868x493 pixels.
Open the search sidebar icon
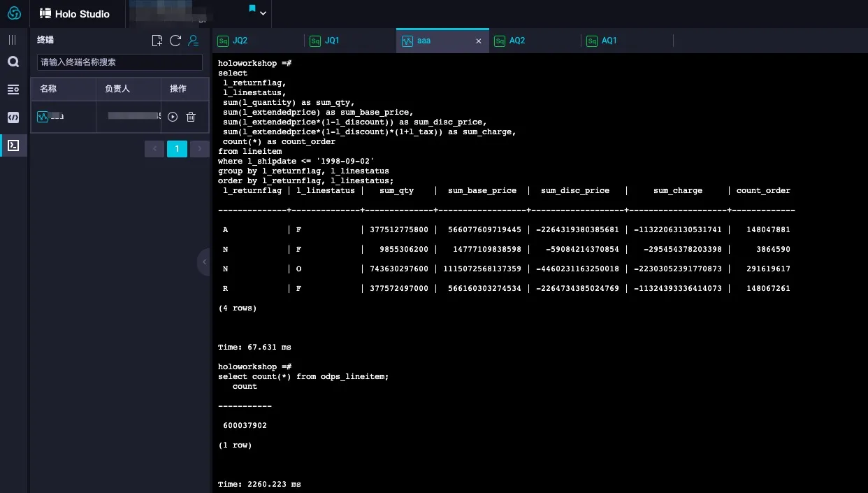coord(13,62)
